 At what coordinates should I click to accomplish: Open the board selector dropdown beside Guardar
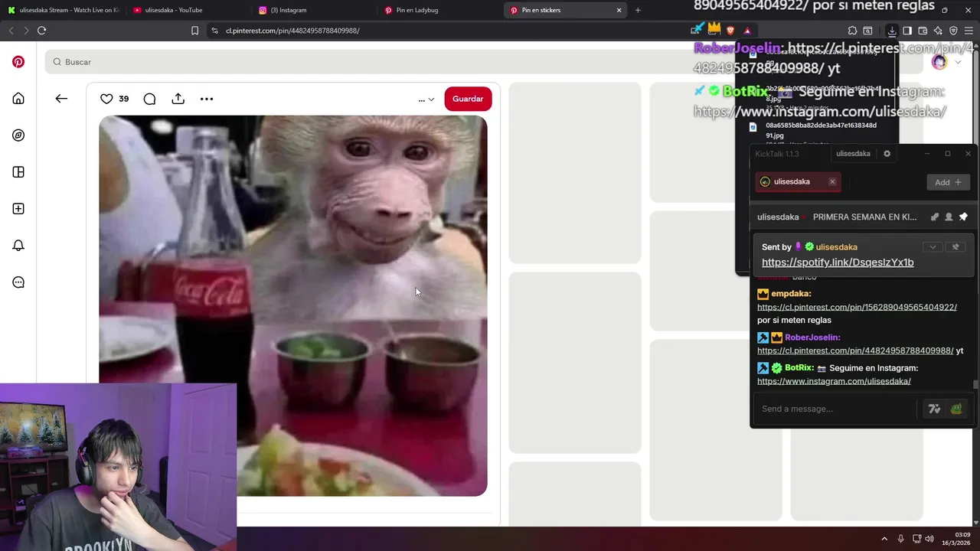pyautogui.click(x=426, y=99)
